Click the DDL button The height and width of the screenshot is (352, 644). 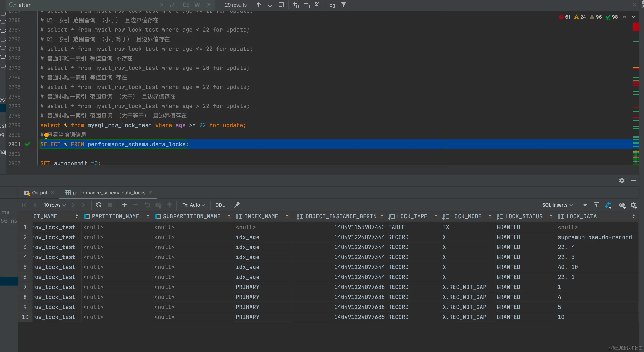pyautogui.click(x=220, y=205)
